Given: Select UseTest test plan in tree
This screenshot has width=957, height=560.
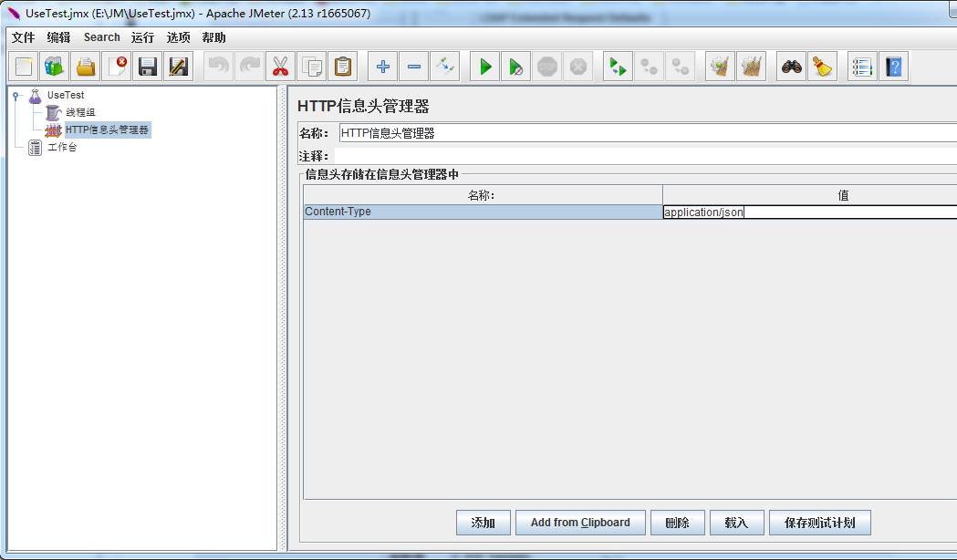Looking at the screenshot, I should click(x=66, y=95).
